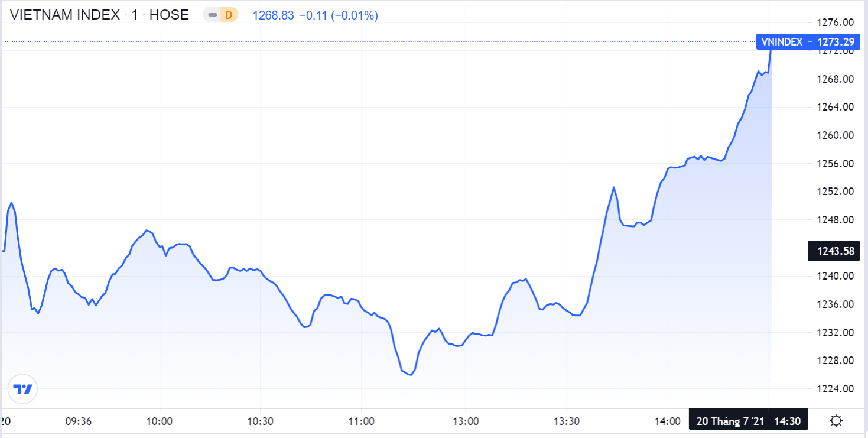The height and width of the screenshot is (438, 868).
Task: Click the 1243.58 crosshair price label
Action: click(836, 251)
